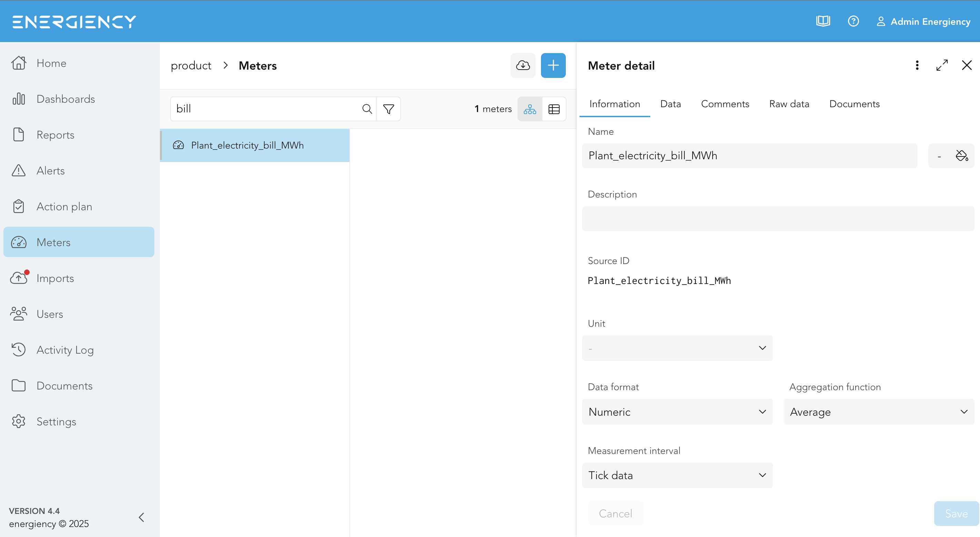Open the filter funnel icon

(388, 109)
